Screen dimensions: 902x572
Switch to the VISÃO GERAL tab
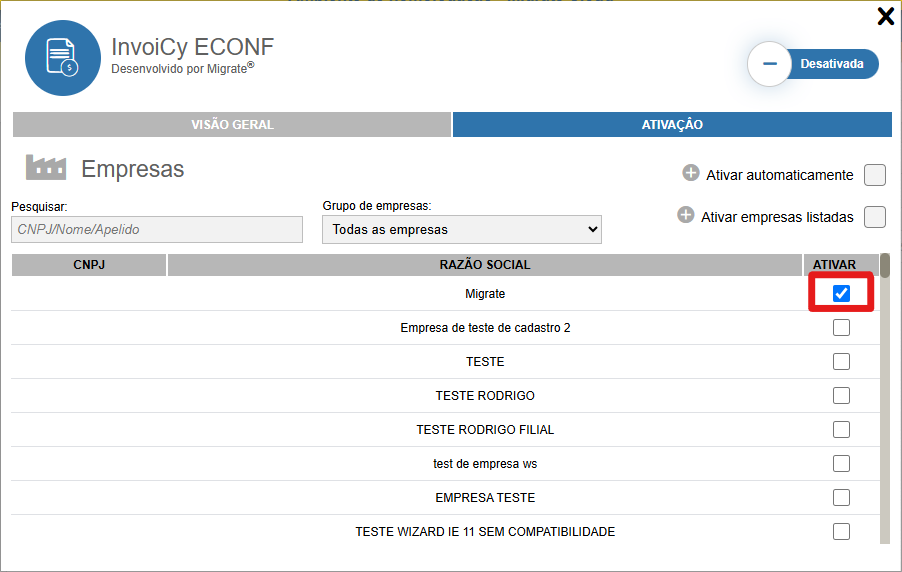coord(232,125)
